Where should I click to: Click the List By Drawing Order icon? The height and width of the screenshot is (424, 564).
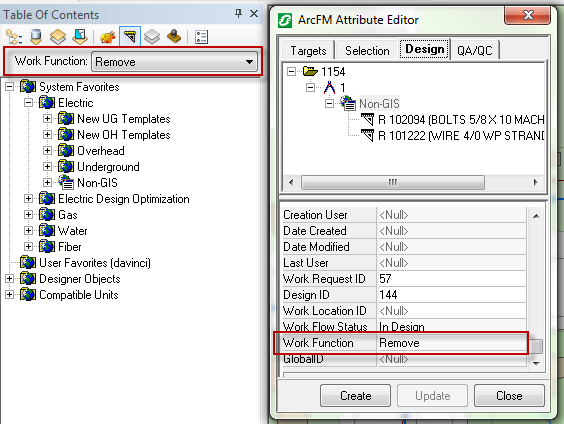tap(14, 37)
